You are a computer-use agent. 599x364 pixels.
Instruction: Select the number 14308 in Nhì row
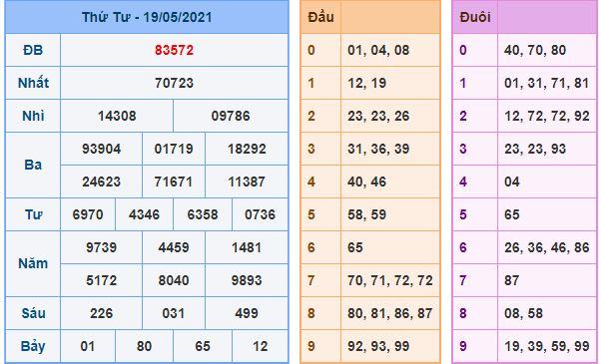[x=117, y=116]
